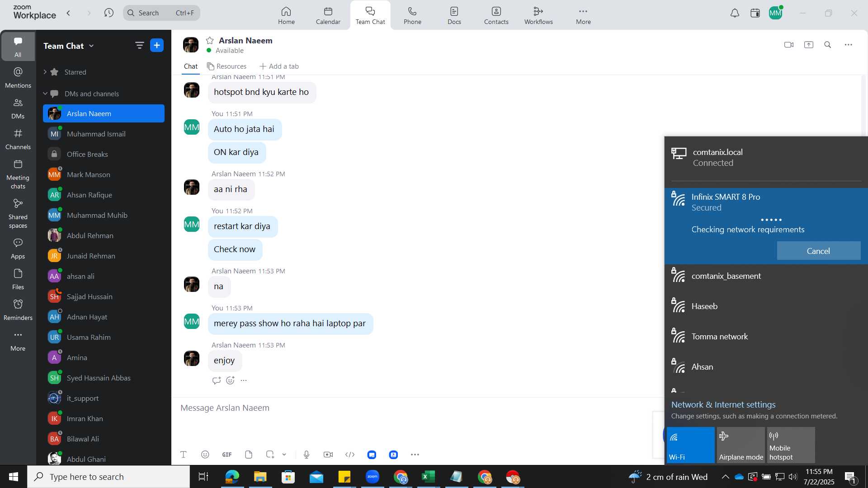The height and width of the screenshot is (488, 868).
Task: Expand the Team Chat title dropdown
Action: coord(92,46)
